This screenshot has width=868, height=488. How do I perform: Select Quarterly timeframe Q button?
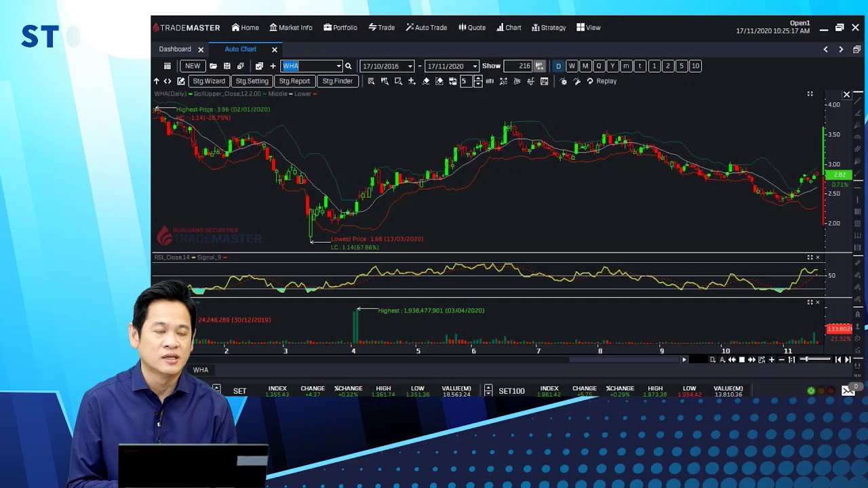(x=599, y=66)
